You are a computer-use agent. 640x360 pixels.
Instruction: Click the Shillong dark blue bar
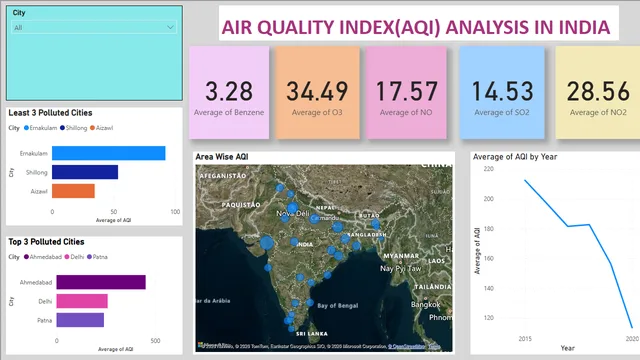pyautogui.click(x=85, y=172)
